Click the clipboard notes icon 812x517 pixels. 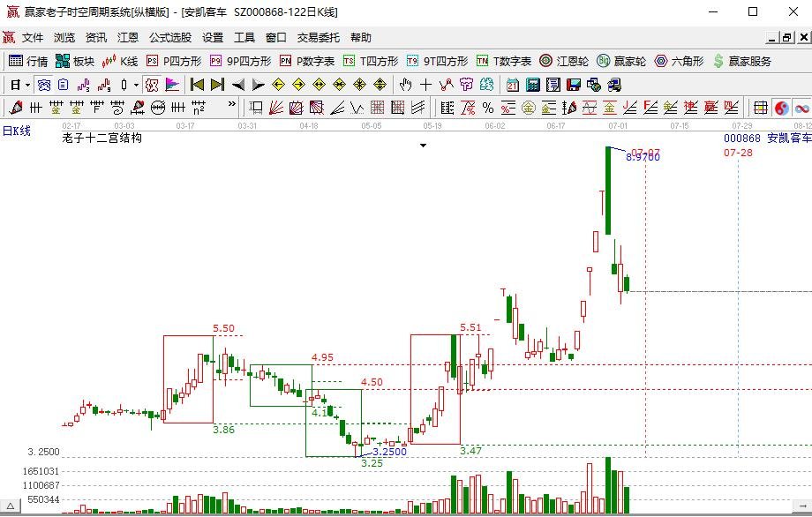click(64, 85)
